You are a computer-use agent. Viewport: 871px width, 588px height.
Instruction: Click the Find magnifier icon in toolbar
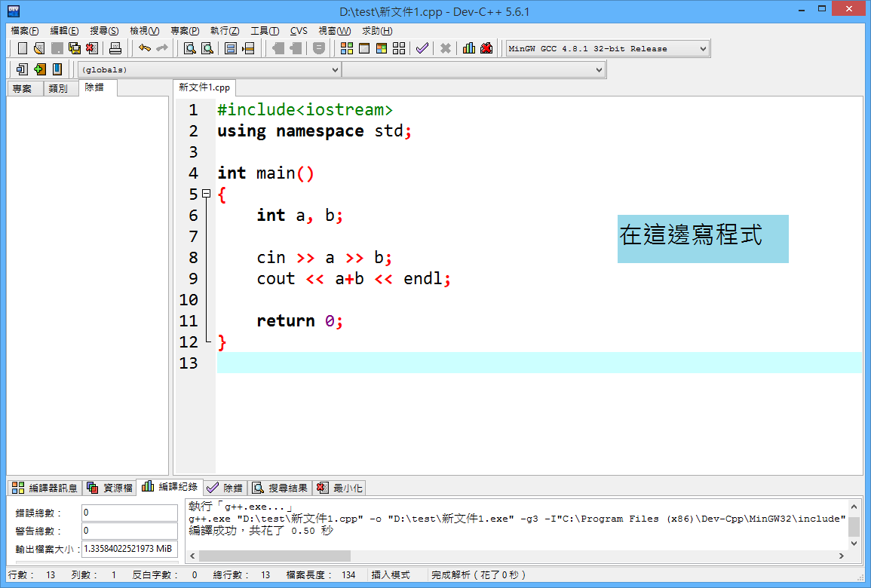click(x=190, y=48)
